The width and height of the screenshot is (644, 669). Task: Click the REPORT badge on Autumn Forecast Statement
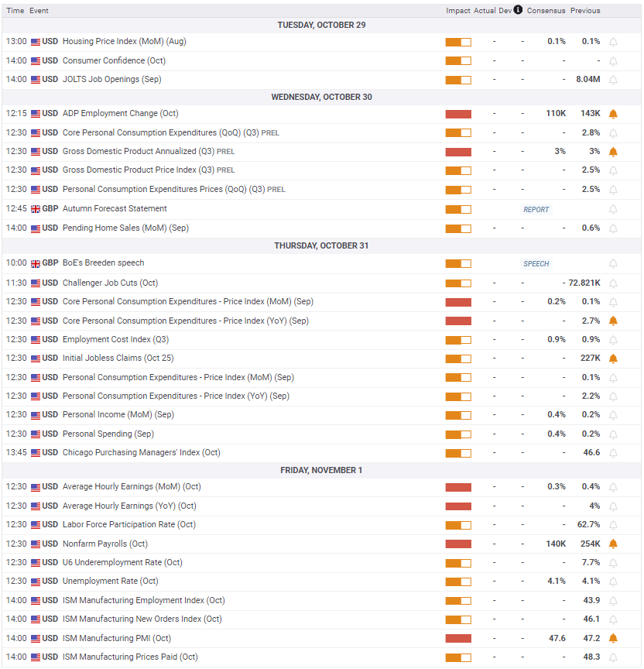click(x=536, y=210)
